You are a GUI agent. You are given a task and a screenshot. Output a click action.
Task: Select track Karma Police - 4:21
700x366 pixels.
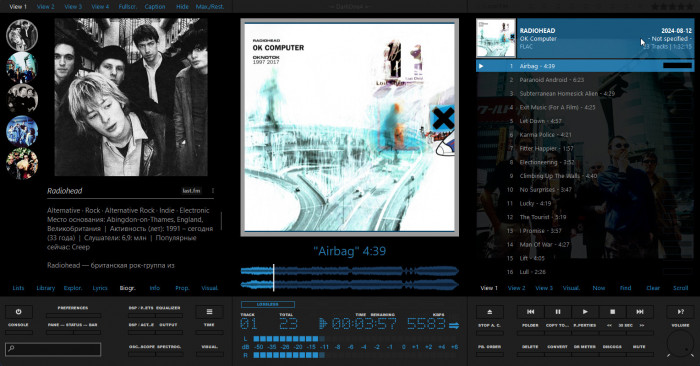(x=585, y=135)
